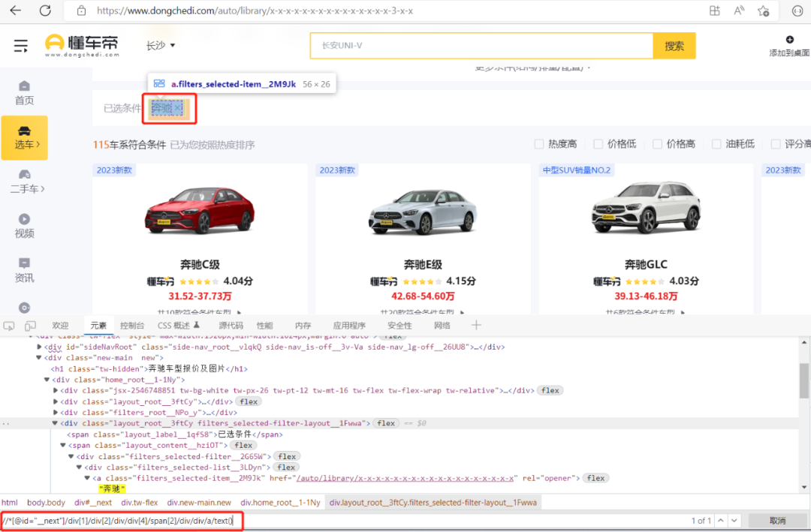Click the /auto/library href link in DOM
Viewport: 811px width, 532px height.
405,478
